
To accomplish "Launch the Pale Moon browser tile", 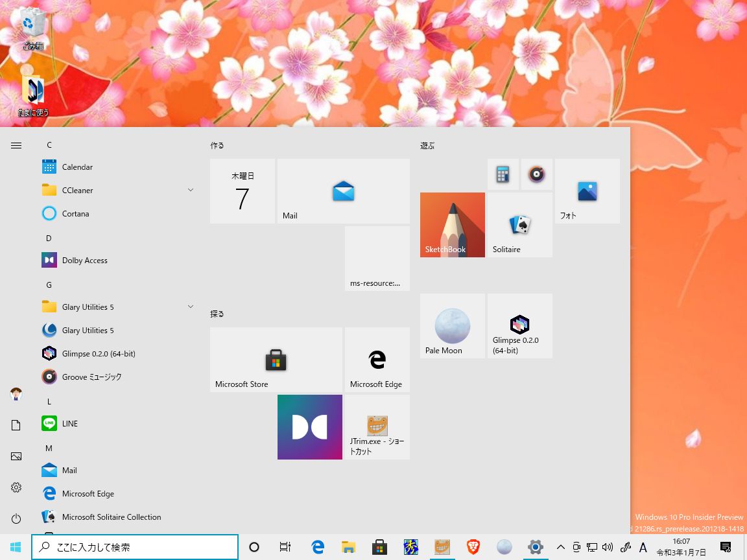I will 452,325.
